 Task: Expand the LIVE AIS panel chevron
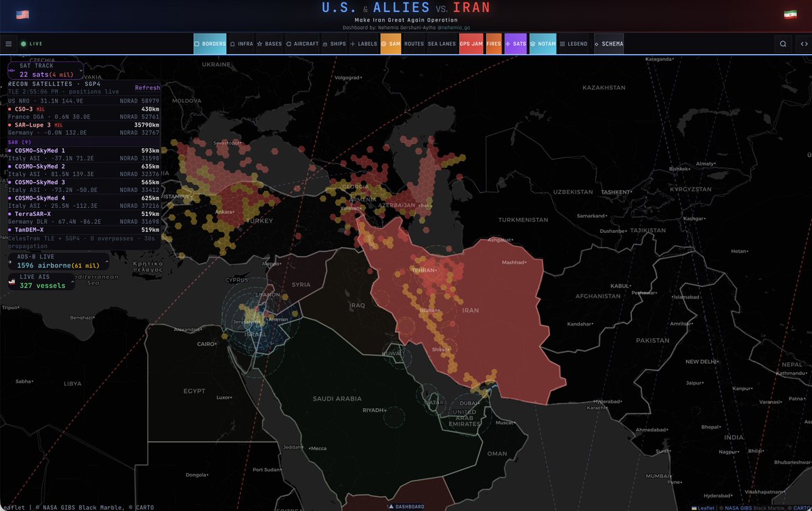pos(72,282)
